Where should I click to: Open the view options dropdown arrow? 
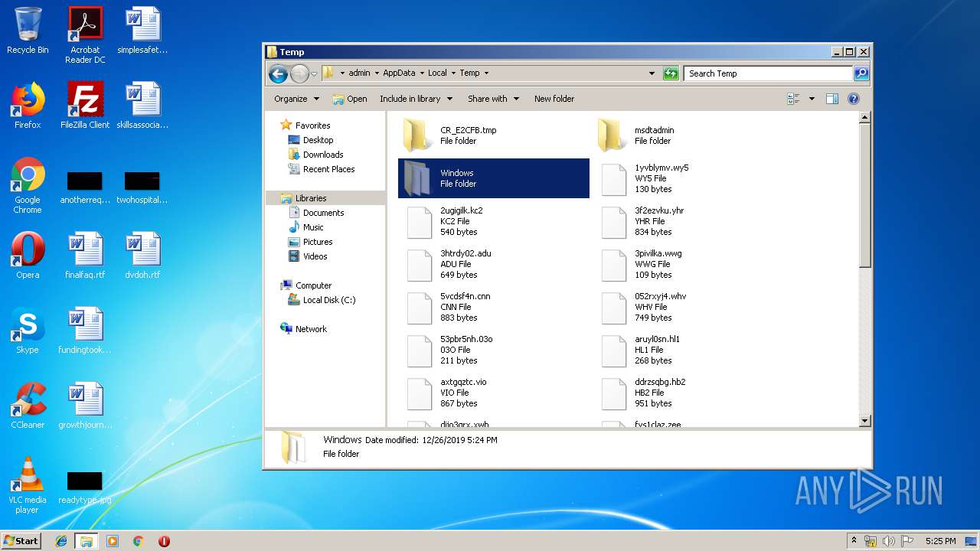812,99
